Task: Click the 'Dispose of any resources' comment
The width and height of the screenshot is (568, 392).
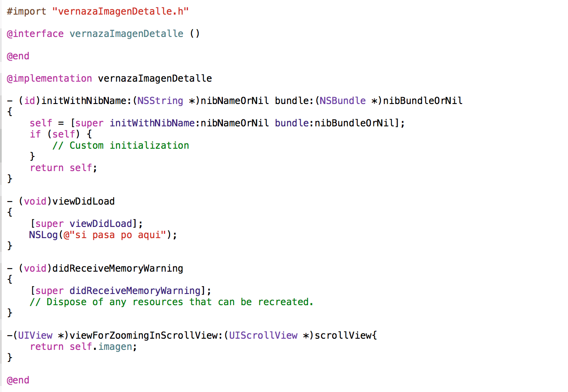Action: 172,302
